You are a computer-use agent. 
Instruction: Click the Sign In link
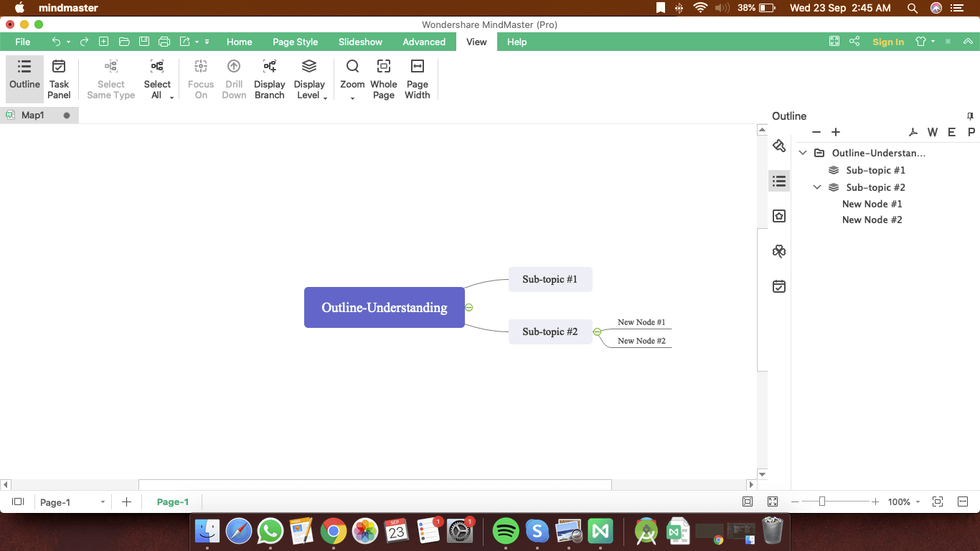pos(888,42)
